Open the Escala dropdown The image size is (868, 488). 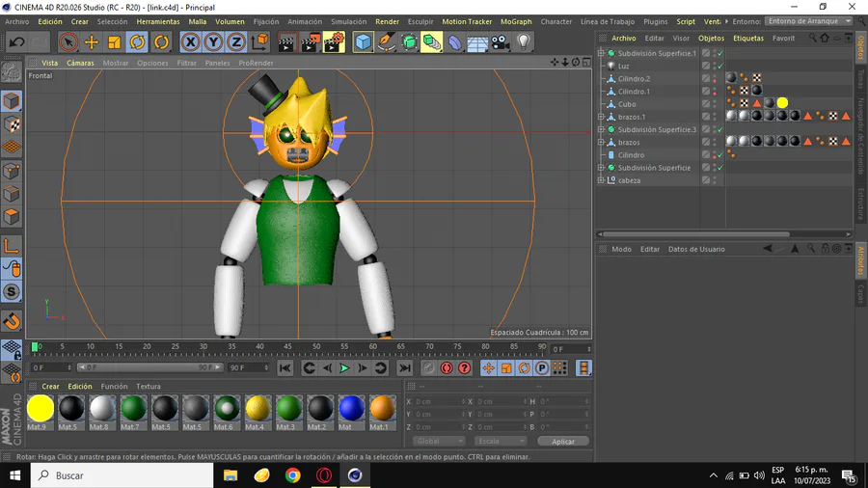pyautogui.click(x=500, y=441)
